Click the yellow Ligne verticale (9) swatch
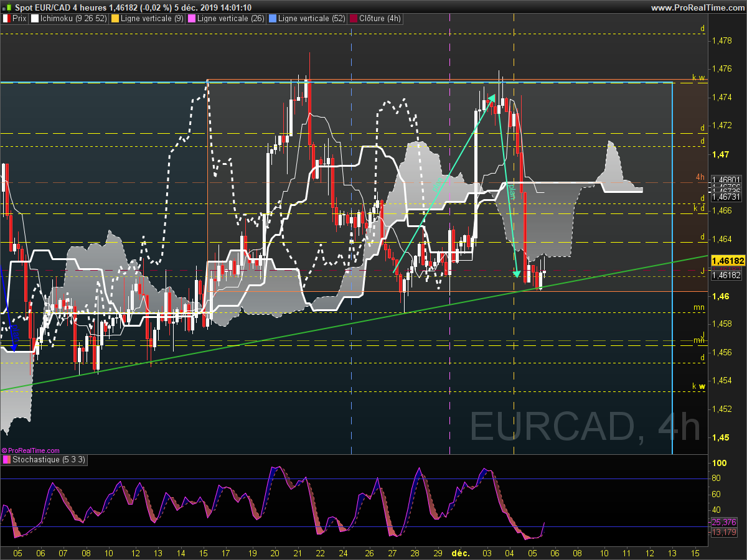This screenshot has height=560, width=747. click(x=115, y=19)
